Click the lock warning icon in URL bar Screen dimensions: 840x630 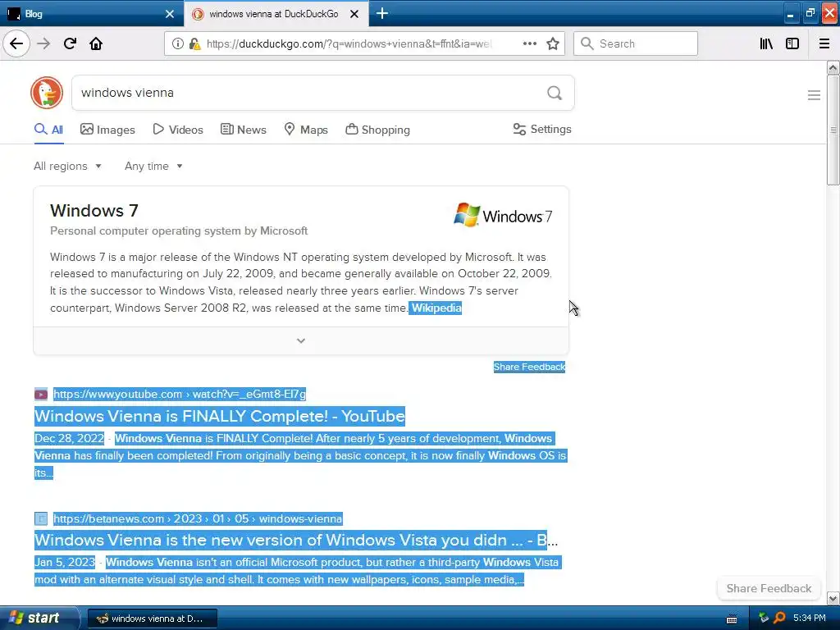click(x=195, y=44)
